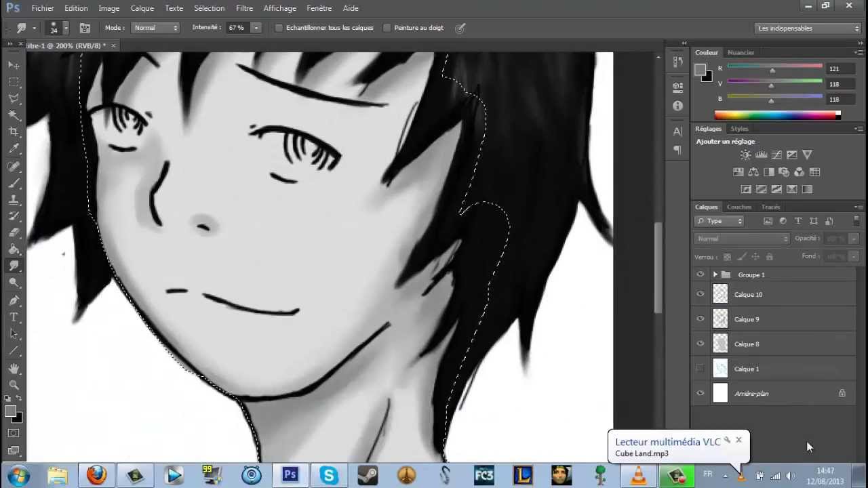Select the Magic Wand tool

[14, 115]
